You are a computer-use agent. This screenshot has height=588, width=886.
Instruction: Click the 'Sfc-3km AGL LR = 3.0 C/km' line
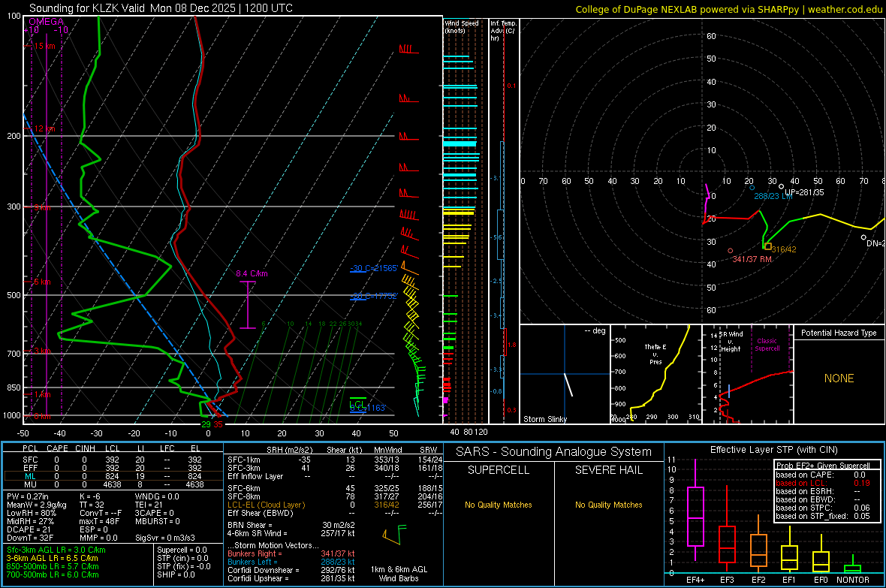(x=56, y=550)
